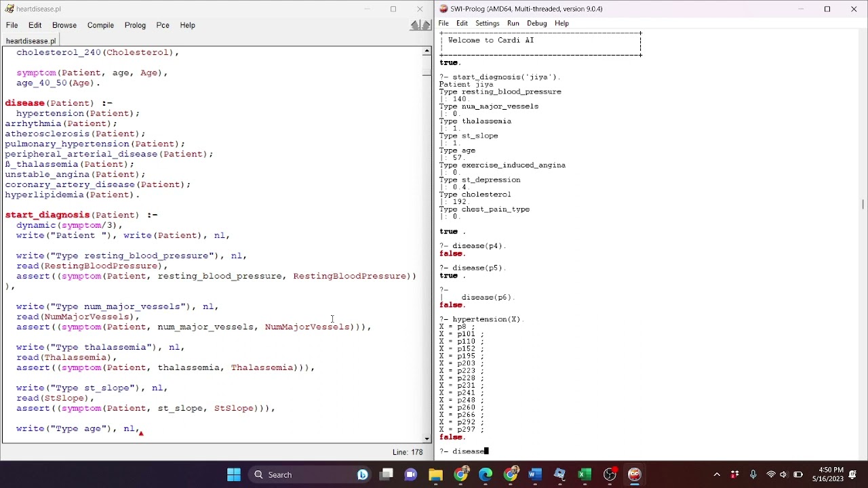The image size is (868, 488).
Task: Open the Help menu in the editor window
Action: [187, 25]
